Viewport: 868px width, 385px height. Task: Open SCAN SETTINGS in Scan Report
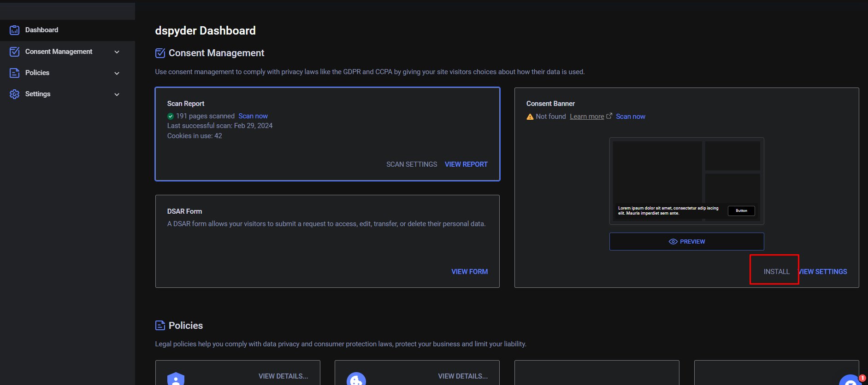coord(412,164)
